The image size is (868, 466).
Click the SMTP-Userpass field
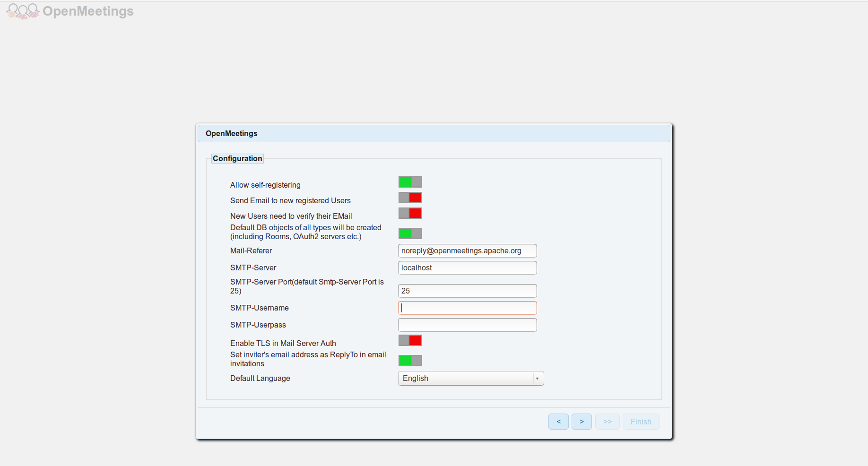pyautogui.click(x=468, y=325)
